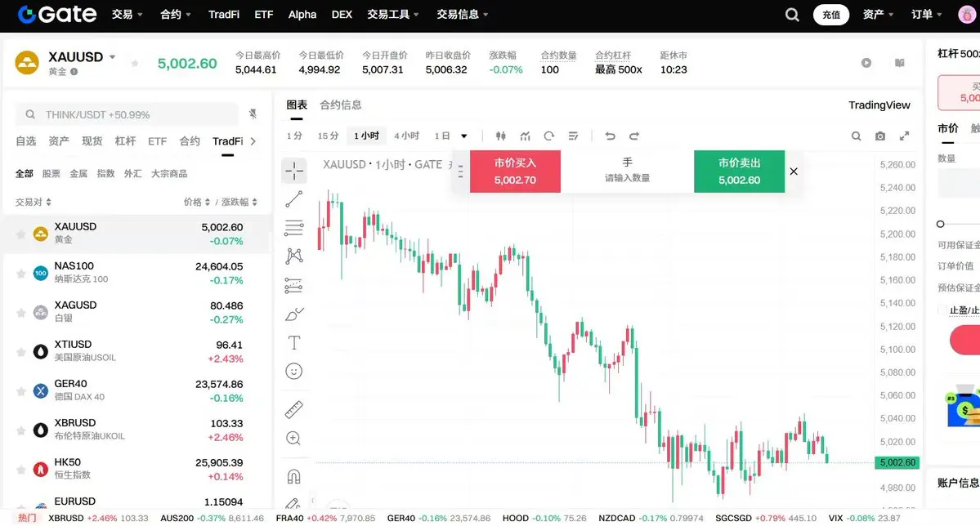Open more timeframe options dropdown arrow
Screen dimensions: 980x526
463,136
